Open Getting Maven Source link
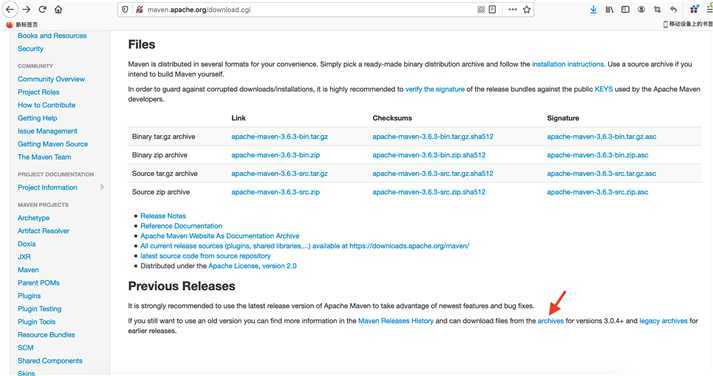This screenshot has width=713, height=376. 53,144
